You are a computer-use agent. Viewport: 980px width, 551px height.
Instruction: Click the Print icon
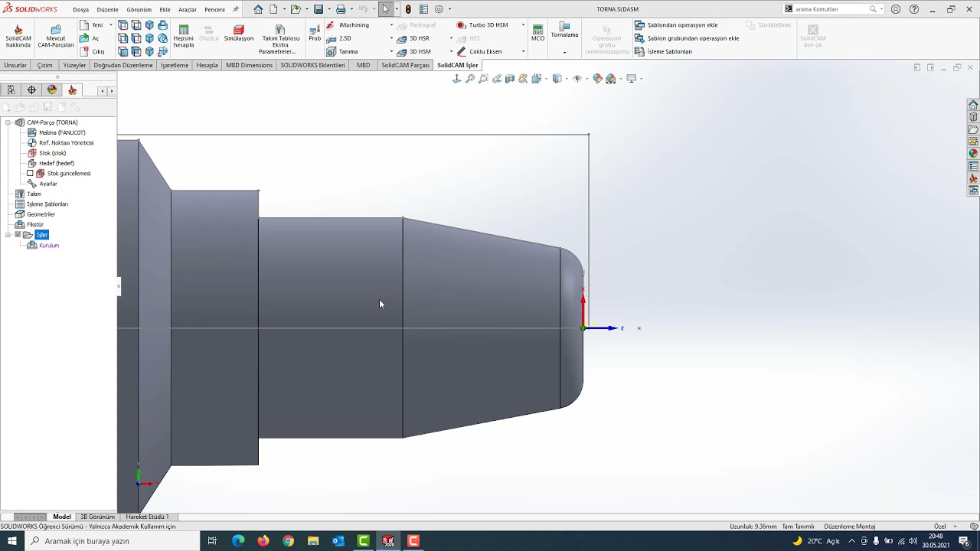point(341,9)
